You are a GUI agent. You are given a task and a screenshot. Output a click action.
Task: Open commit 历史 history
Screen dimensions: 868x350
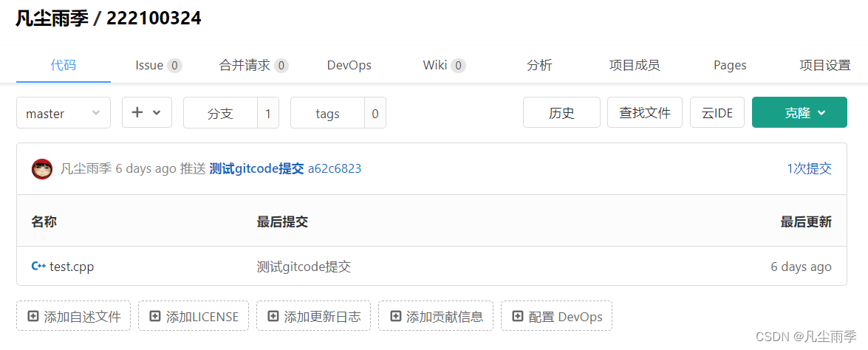[x=562, y=112]
